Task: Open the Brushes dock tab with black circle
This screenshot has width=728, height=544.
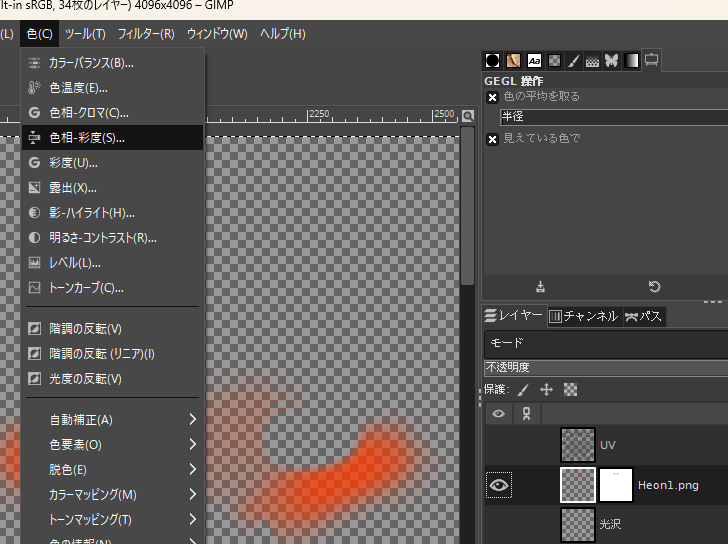Action: click(492, 61)
